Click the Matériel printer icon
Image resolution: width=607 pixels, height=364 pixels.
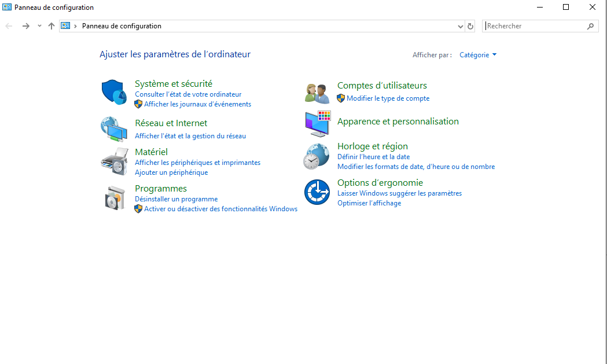click(x=114, y=161)
